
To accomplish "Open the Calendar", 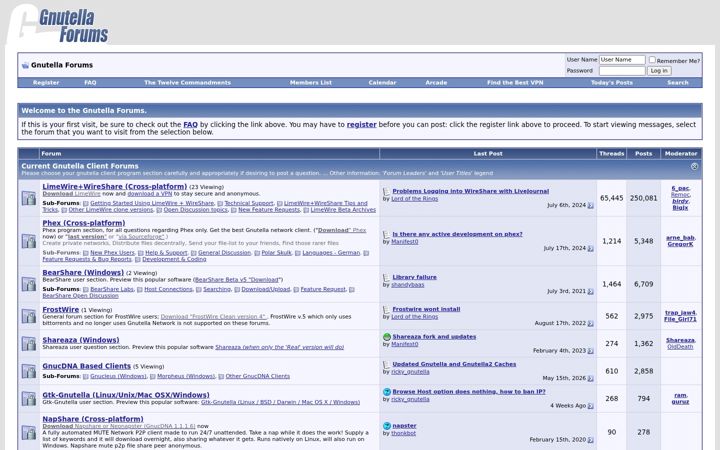I will 382,83.
